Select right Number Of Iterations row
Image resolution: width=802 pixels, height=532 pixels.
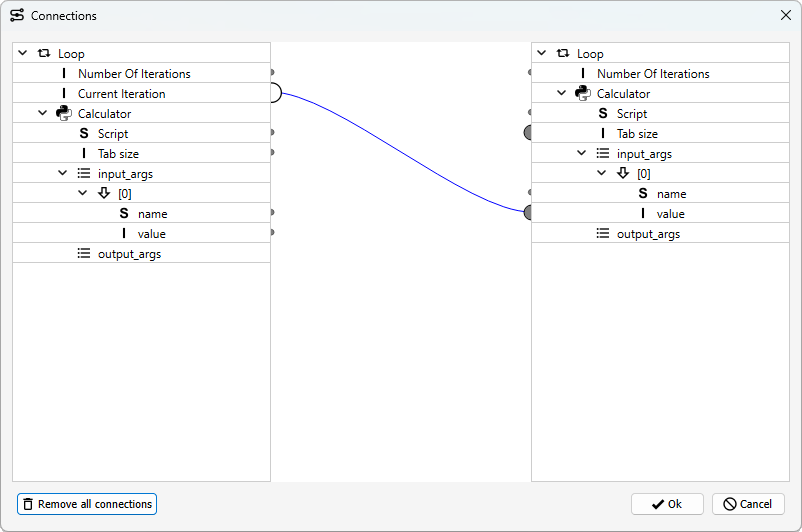point(660,73)
